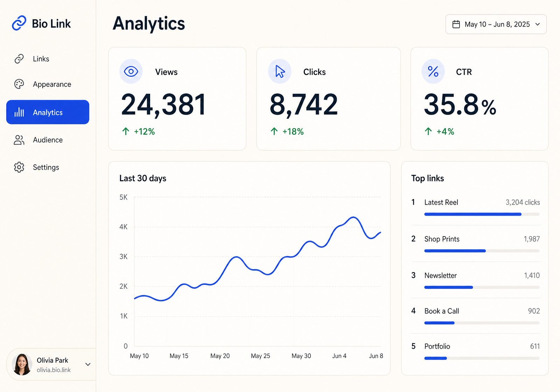Click the Views eye icon
Image resolution: width=560 pixels, height=392 pixels.
[x=131, y=72]
